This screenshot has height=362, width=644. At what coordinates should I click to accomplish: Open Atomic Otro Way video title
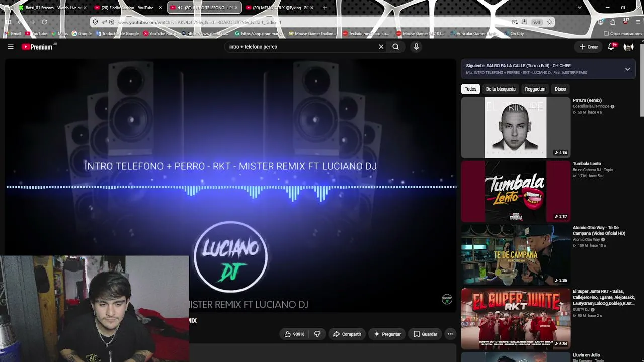click(599, 231)
